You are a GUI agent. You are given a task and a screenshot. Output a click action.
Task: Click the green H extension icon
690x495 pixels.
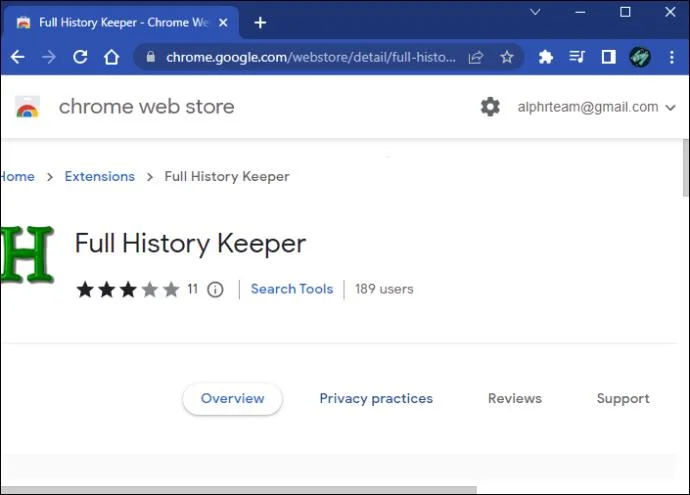click(x=27, y=254)
